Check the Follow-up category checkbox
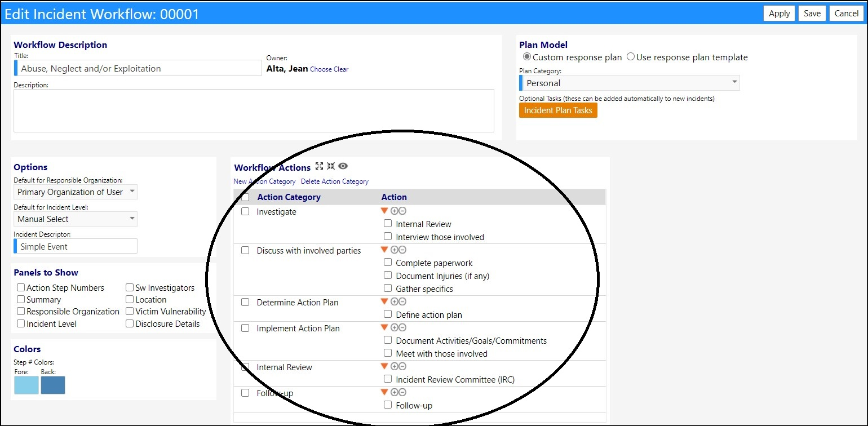The height and width of the screenshot is (426, 868). 245,393
